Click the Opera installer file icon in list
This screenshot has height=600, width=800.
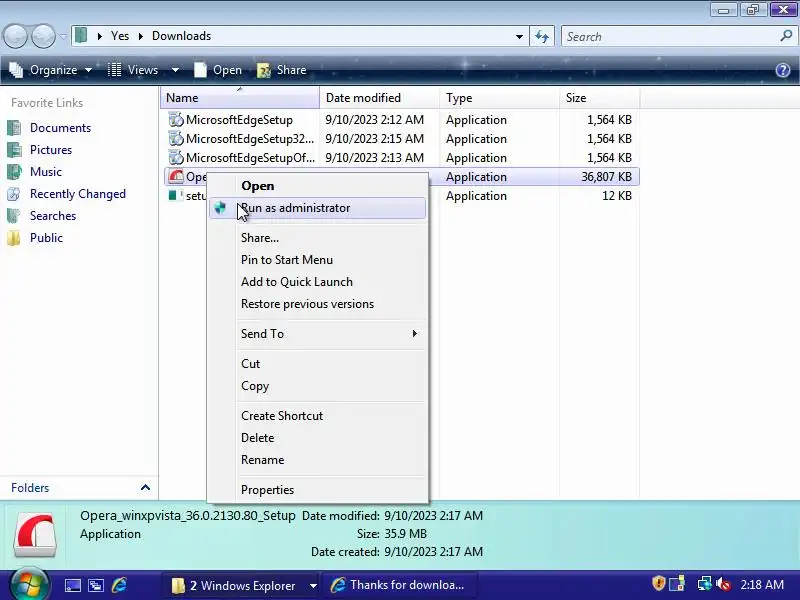176,177
